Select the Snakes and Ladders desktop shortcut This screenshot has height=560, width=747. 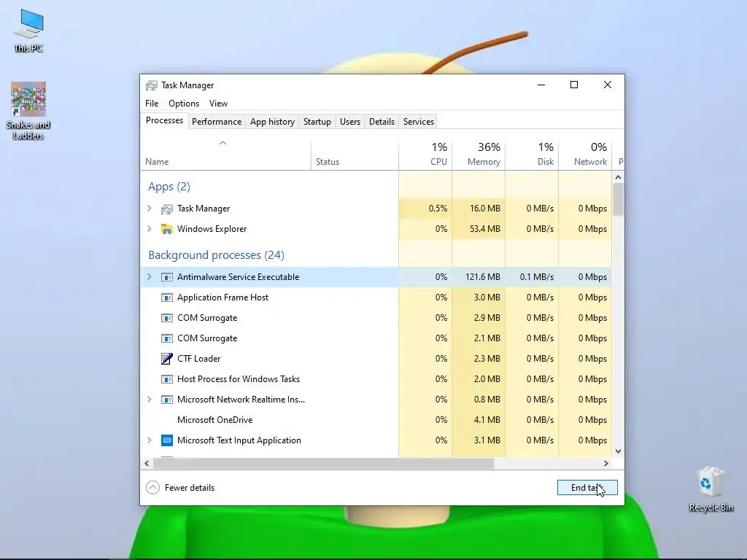pyautogui.click(x=28, y=111)
